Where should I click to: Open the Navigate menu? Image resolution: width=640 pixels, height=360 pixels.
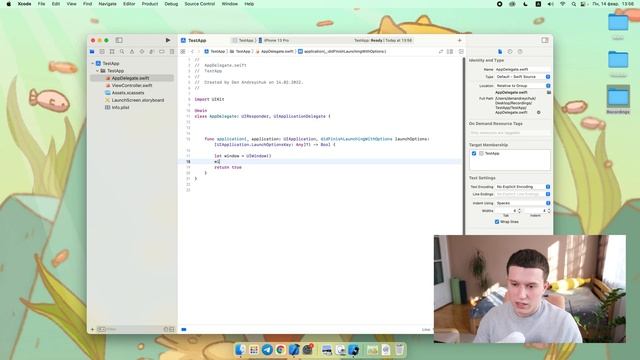pos(107,4)
